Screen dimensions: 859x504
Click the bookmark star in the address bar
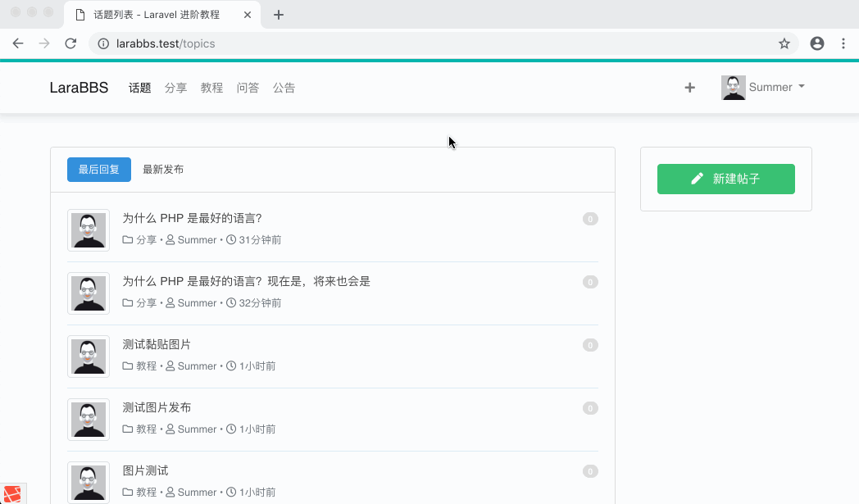click(x=784, y=43)
